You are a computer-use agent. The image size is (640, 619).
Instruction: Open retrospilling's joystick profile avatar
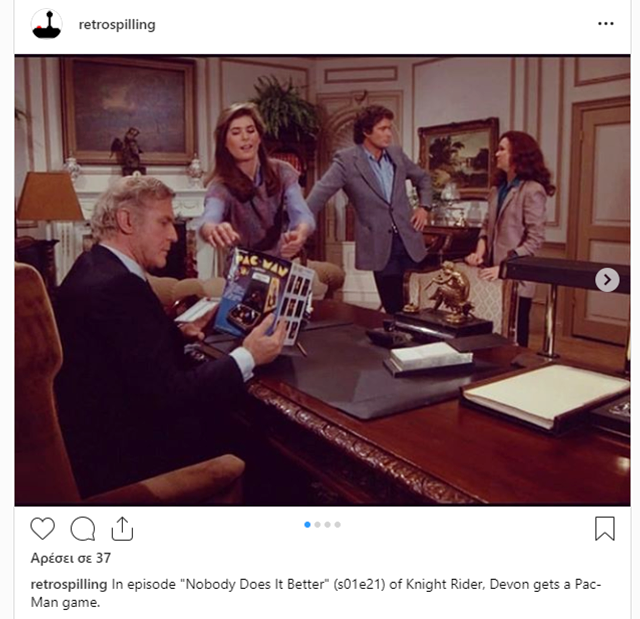(47, 24)
